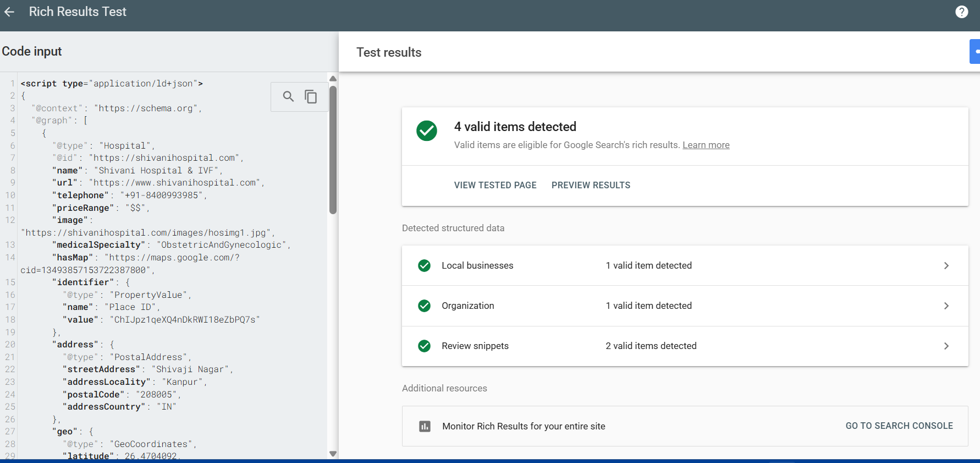Screen dimensions: 980x463
Task: Click the Test results heading
Action: tap(389, 52)
